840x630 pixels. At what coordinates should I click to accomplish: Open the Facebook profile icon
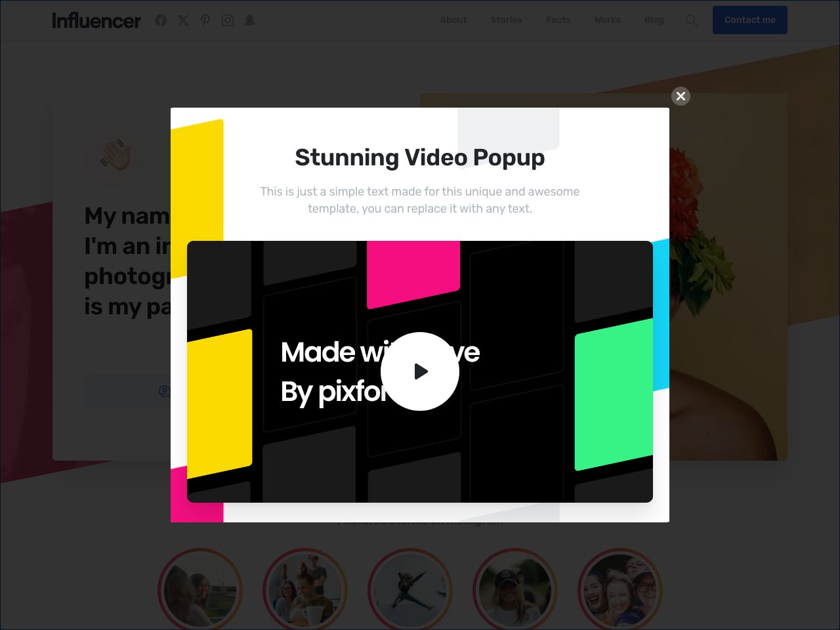(x=161, y=20)
